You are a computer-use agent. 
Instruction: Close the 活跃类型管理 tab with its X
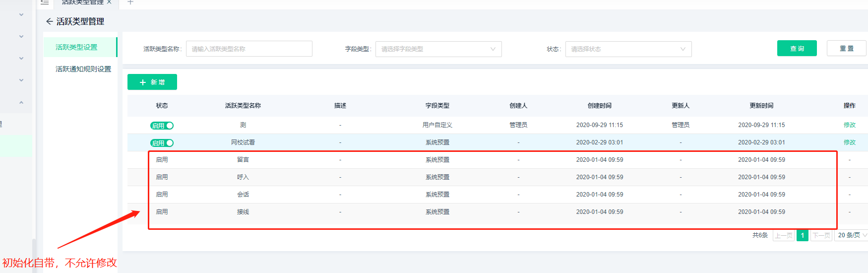pyautogui.click(x=109, y=2)
